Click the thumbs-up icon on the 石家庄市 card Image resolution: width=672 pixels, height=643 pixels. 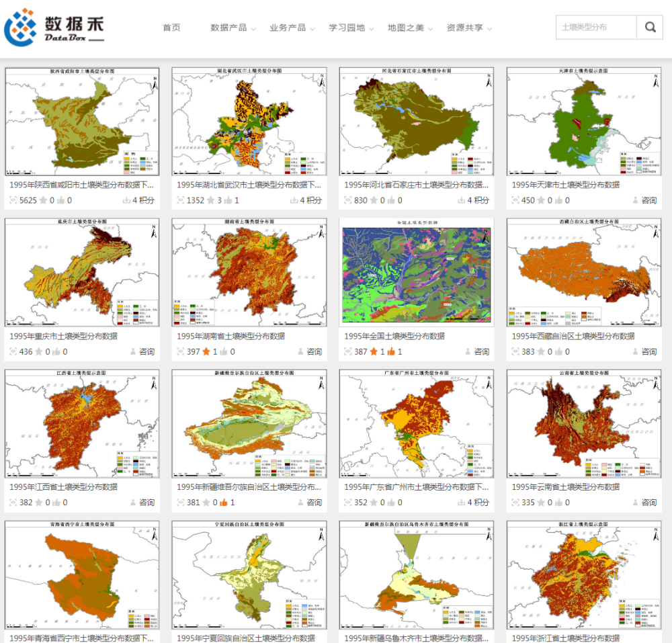click(391, 200)
